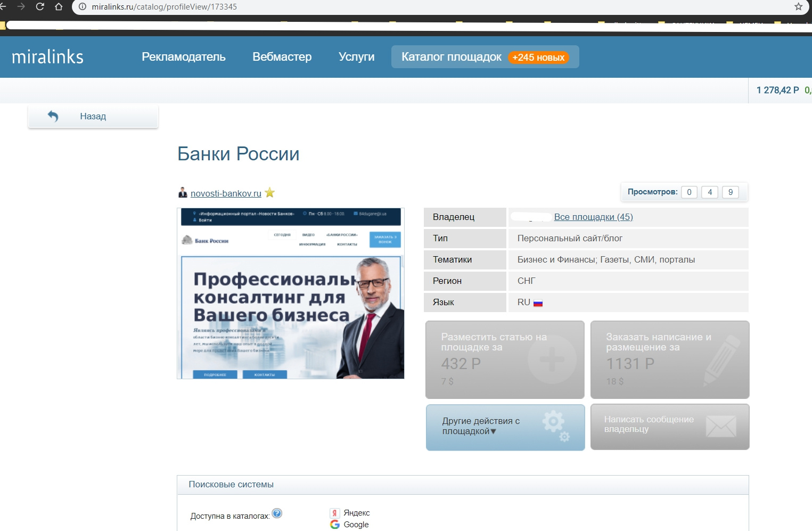Click the views counter value 9
Viewport: 812px width, 531px height.
point(731,192)
